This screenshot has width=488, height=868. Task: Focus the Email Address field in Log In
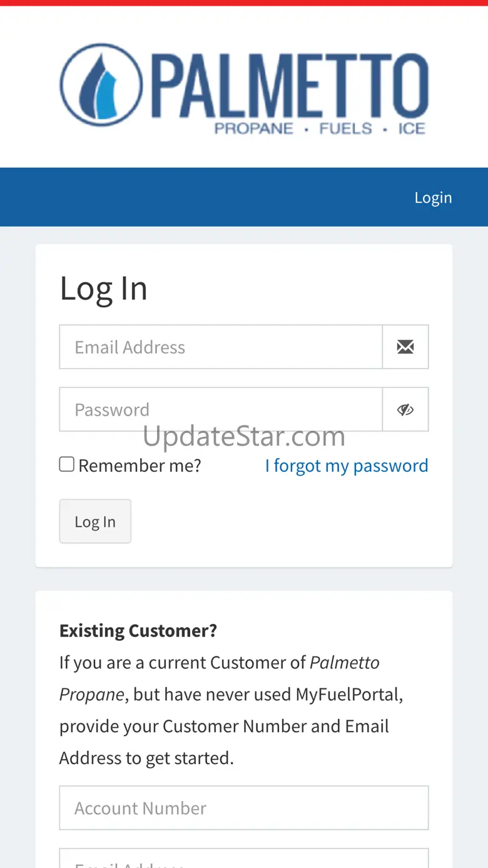(x=221, y=347)
